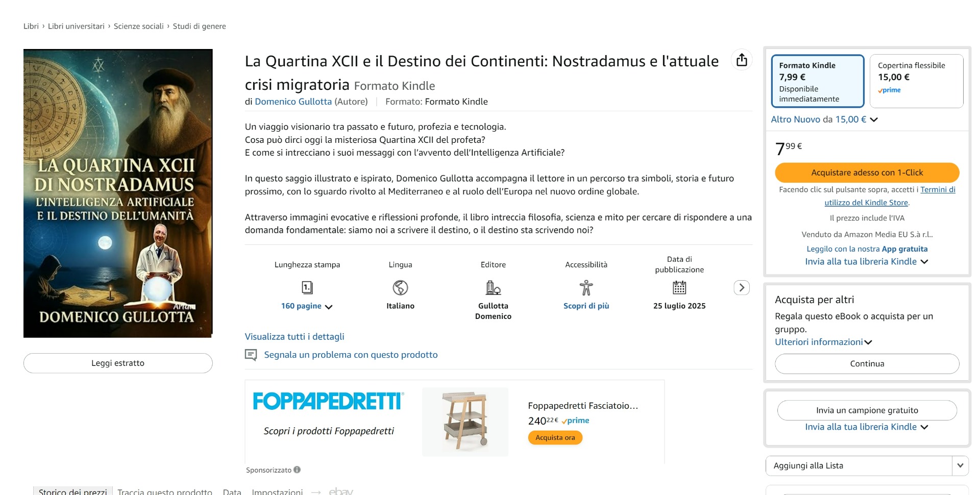Select the Copertina flessibile format option

coord(916,81)
